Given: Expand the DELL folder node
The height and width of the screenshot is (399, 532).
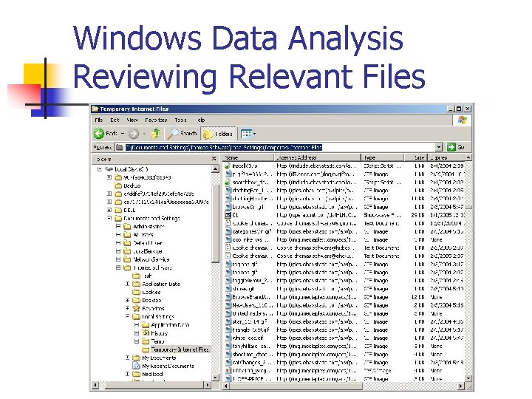Looking at the screenshot, I should point(109,210).
